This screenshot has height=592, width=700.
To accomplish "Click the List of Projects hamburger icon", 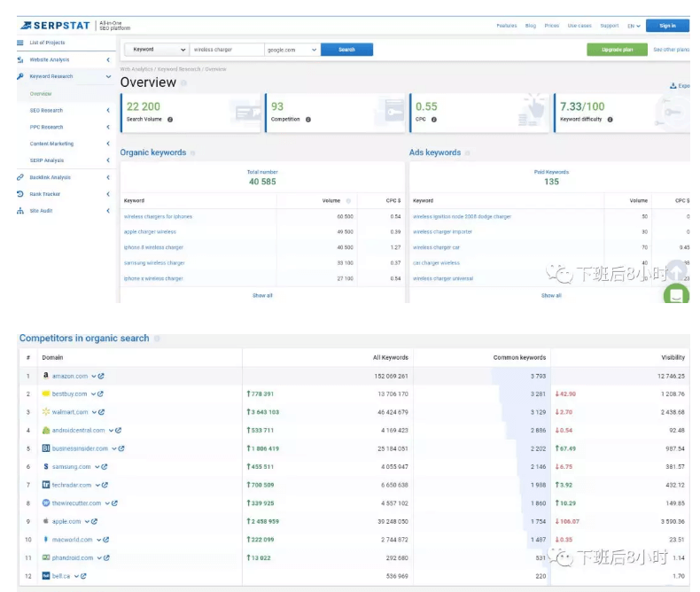I will tap(20, 43).
